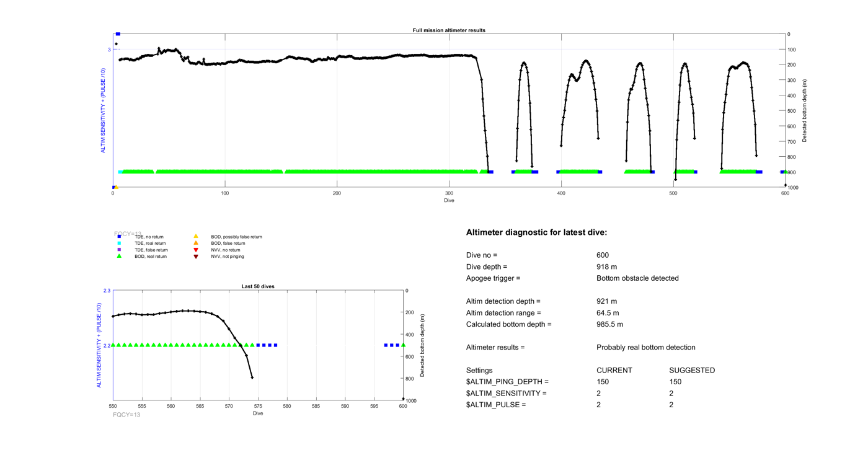
Task: Click the 'CURRENT' column header
Action: (x=614, y=371)
